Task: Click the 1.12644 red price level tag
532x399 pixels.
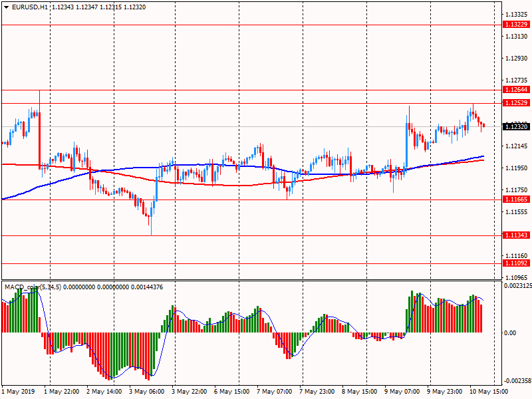Action: pos(516,89)
